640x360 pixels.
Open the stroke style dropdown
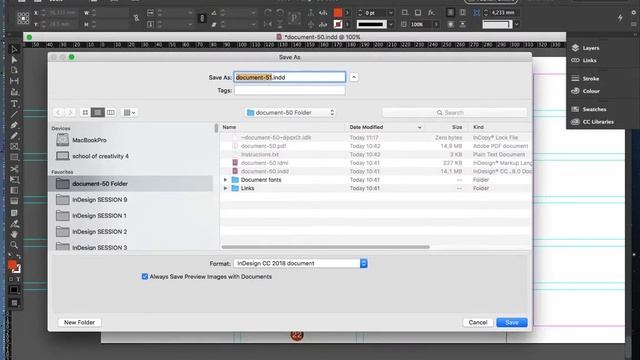coord(391,24)
